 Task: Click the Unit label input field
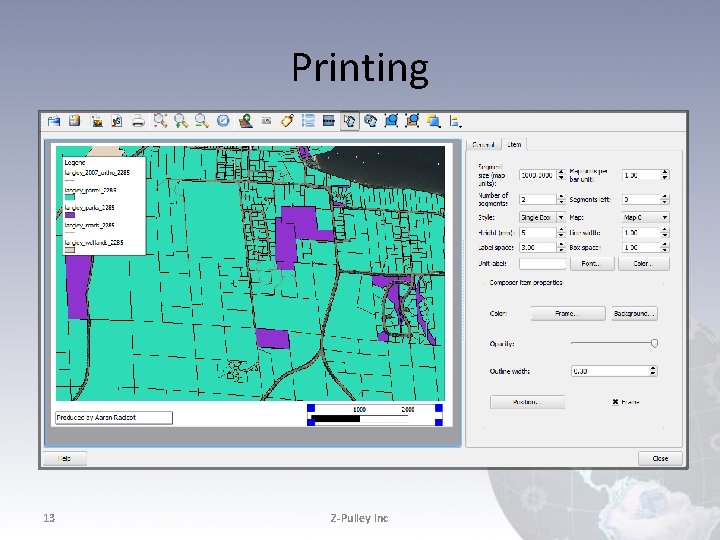(x=542, y=264)
